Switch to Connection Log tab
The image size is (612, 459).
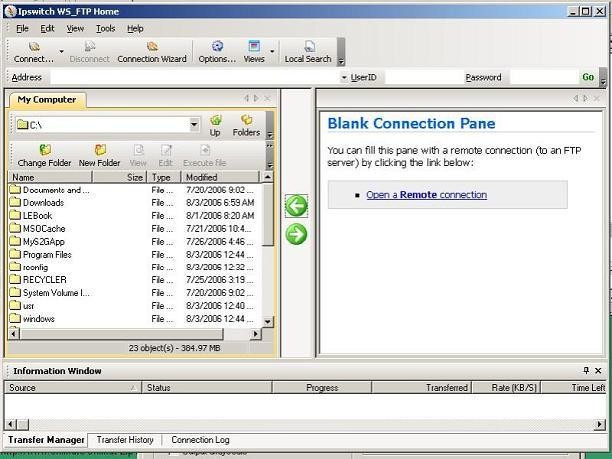pyautogui.click(x=200, y=440)
